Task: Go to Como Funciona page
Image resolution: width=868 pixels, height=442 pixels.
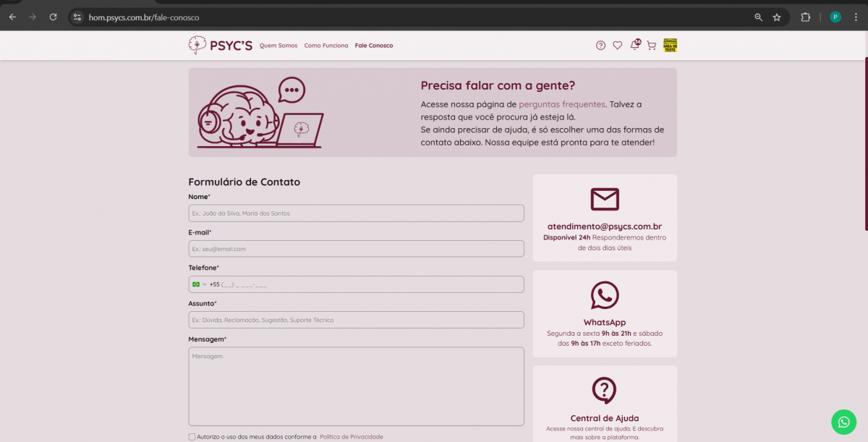Action: [325, 46]
